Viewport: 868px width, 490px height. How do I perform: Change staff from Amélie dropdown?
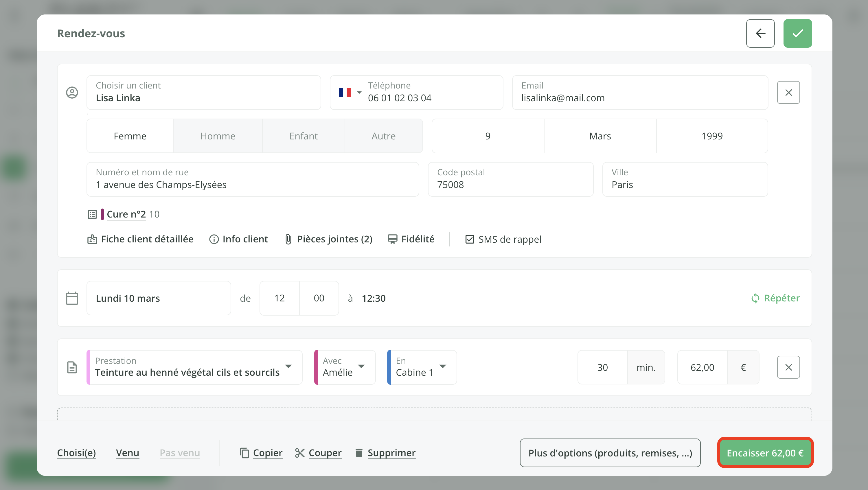tap(362, 367)
